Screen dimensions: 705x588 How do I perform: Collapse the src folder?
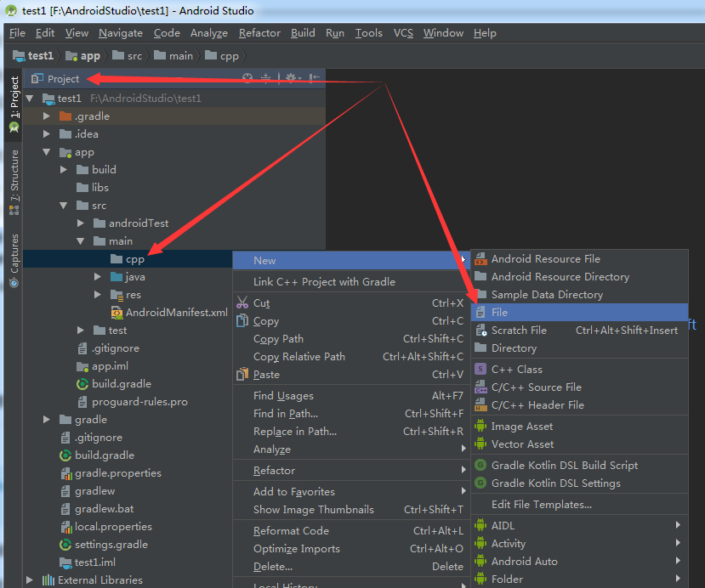coord(64,206)
